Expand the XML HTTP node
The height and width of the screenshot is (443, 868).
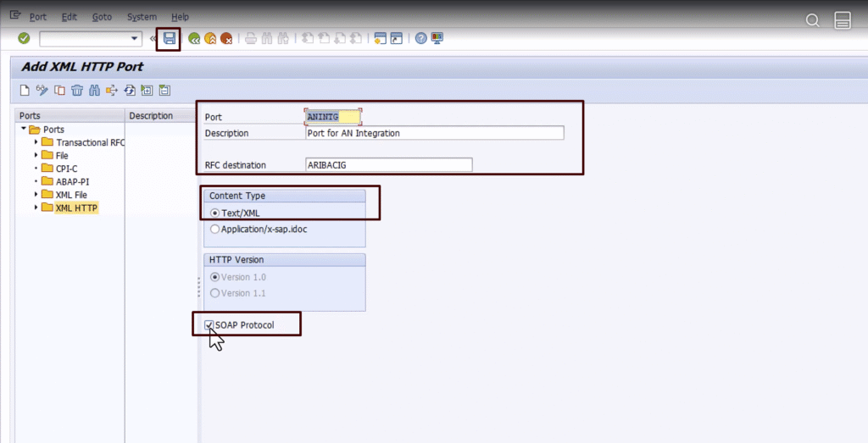coord(36,208)
